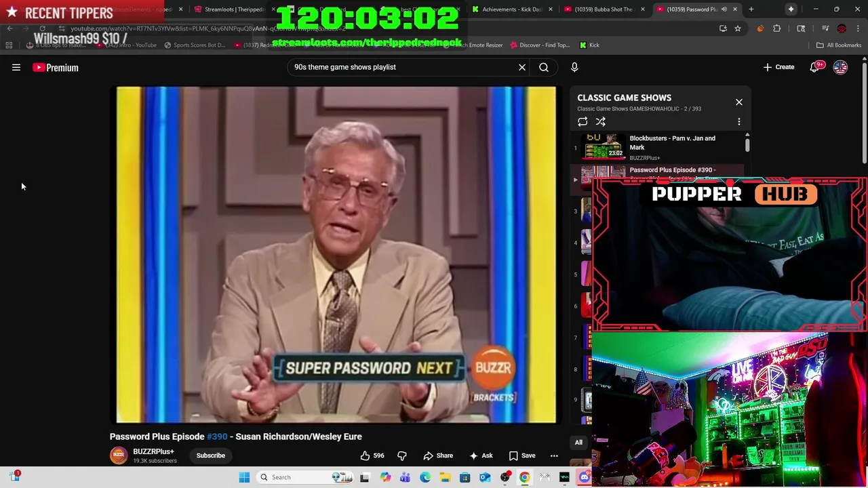Open Discover - Find Top bookmark
This screenshot has height=488, width=868.
click(x=540, y=45)
